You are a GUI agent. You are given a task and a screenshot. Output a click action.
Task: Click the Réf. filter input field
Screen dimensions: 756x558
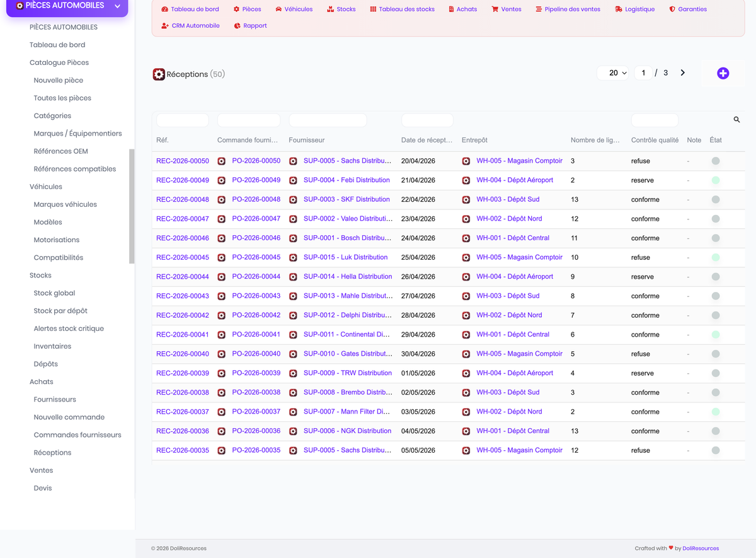pos(182,120)
